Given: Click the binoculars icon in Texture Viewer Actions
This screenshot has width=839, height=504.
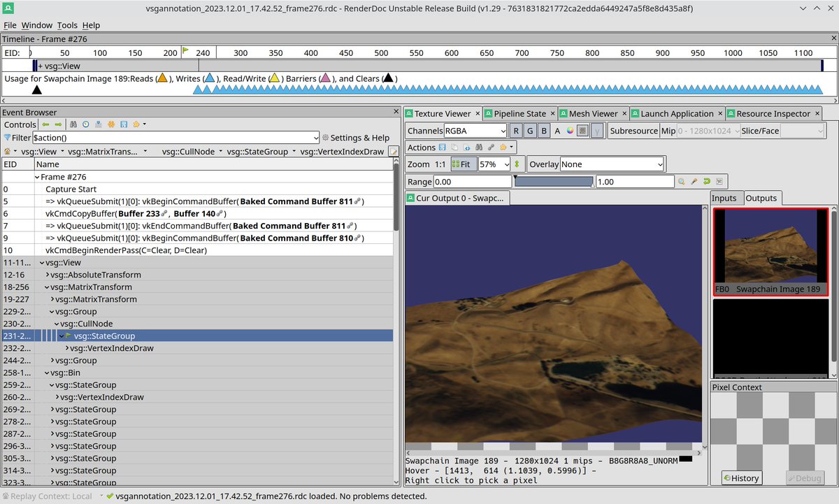Looking at the screenshot, I should tap(479, 147).
